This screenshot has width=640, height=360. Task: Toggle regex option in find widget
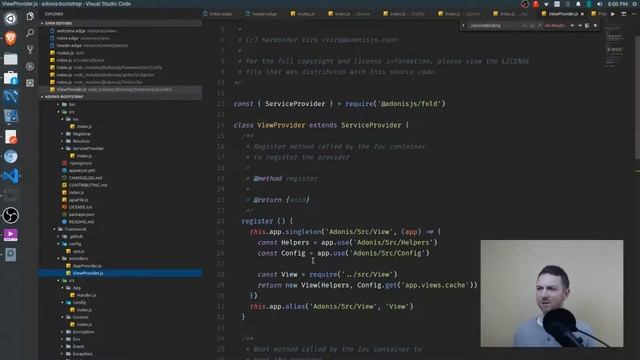coord(539,25)
